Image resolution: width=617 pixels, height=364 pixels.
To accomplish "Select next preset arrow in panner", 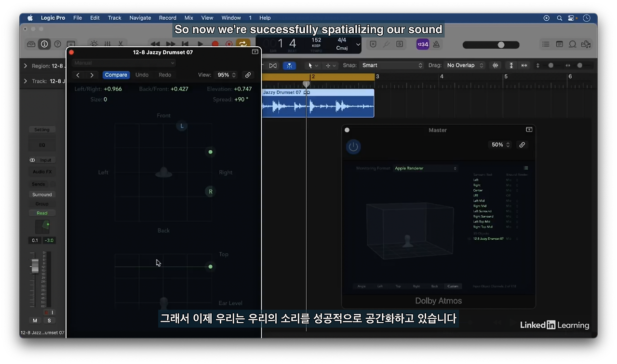I will tap(92, 75).
